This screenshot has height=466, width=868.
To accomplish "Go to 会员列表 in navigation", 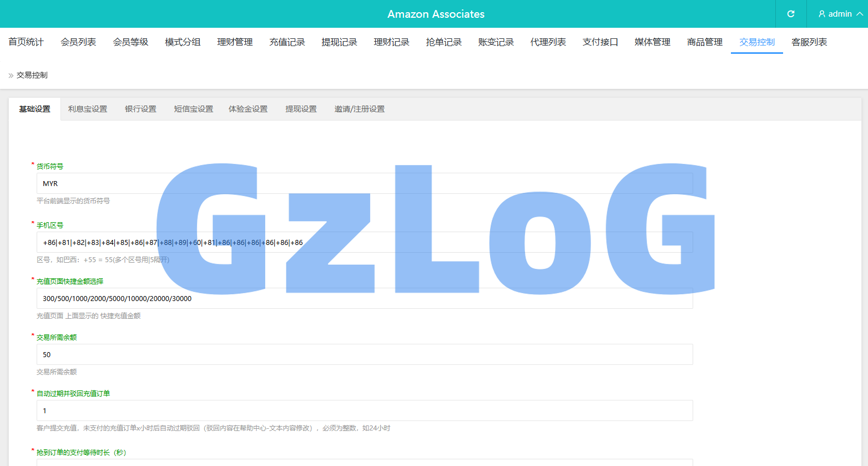I will point(78,42).
